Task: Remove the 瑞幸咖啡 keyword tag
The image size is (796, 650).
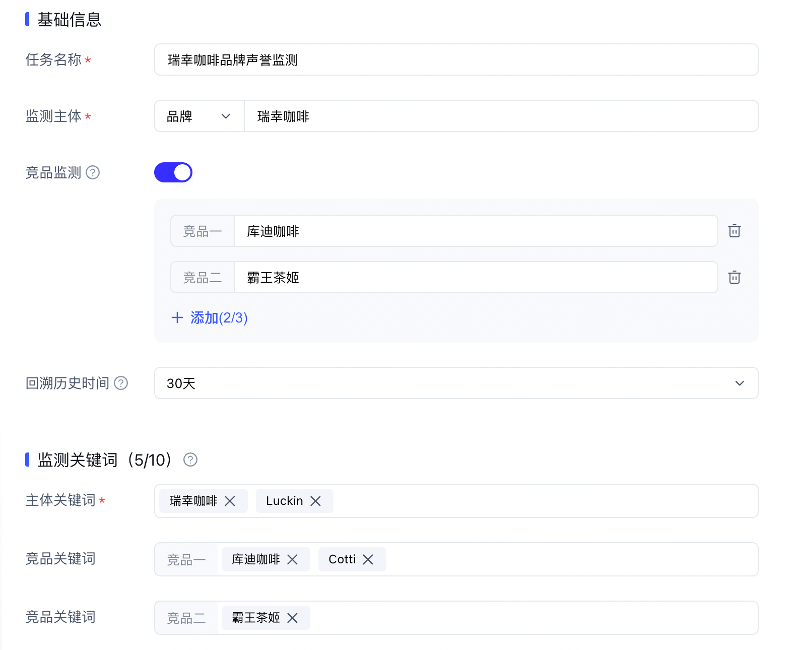Action: [230, 501]
